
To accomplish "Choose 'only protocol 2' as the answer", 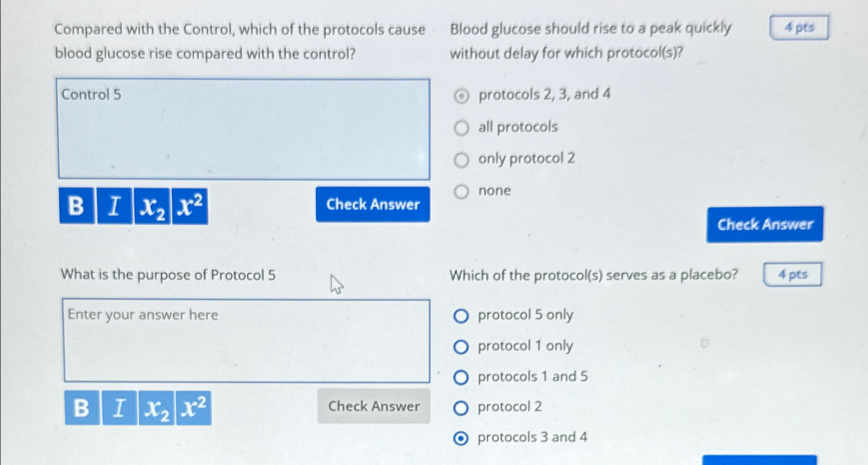I will pyautogui.click(x=461, y=160).
